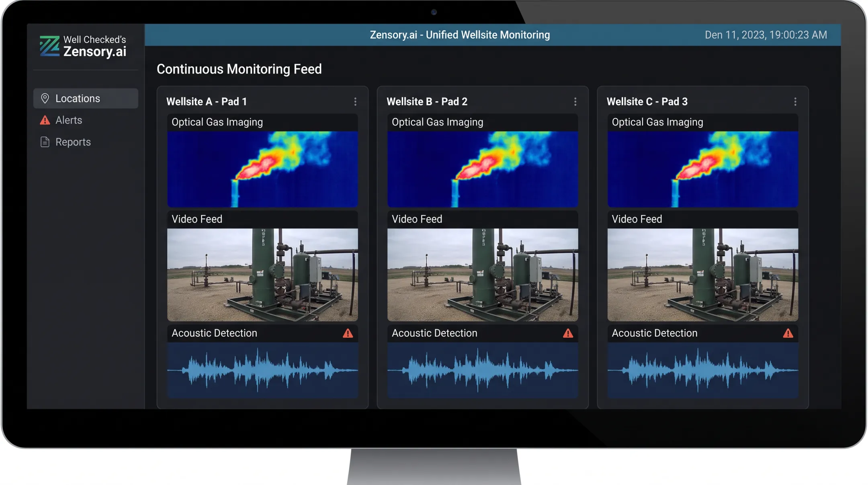The width and height of the screenshot is (868, 485).
Task: Click Wellsite A Optical Gas Imaging label
Action: (217, 122)
